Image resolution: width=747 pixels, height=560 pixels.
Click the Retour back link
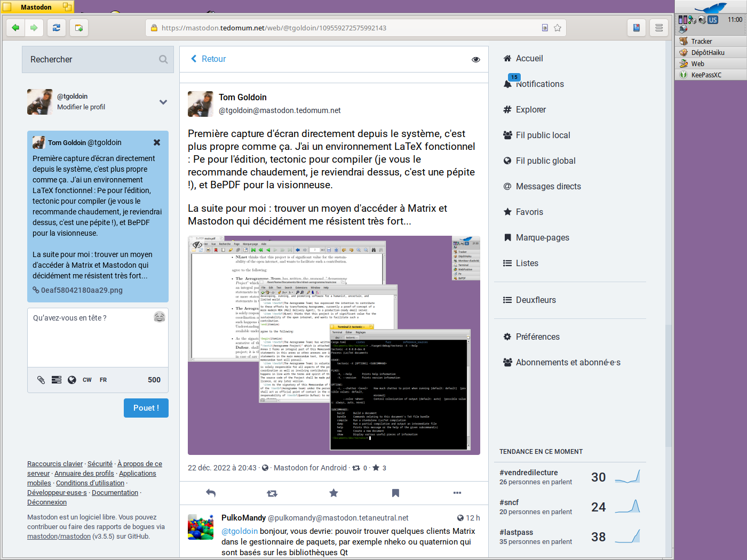tap(209, 59)
